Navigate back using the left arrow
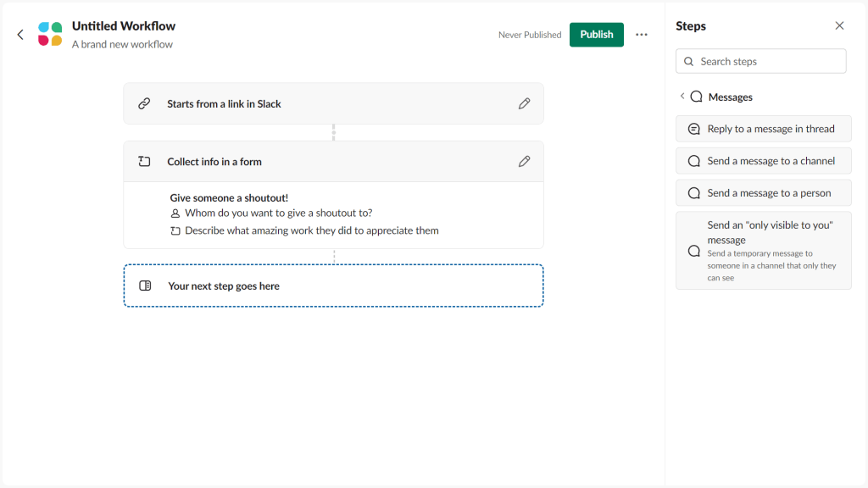The height and width of the screenshot is (488, 868). [x=19, y=34]
